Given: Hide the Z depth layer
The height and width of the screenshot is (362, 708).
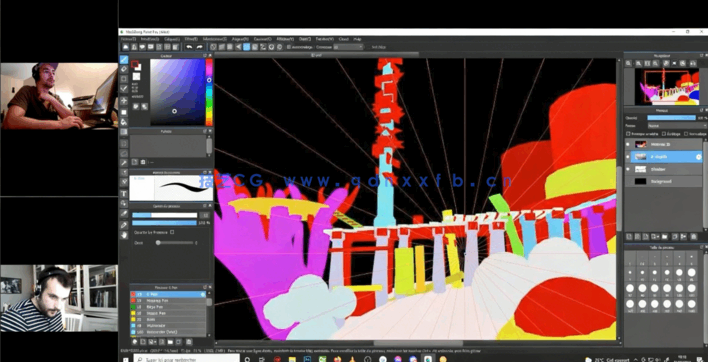Looking at the screenshot, I should coord(628,157).
